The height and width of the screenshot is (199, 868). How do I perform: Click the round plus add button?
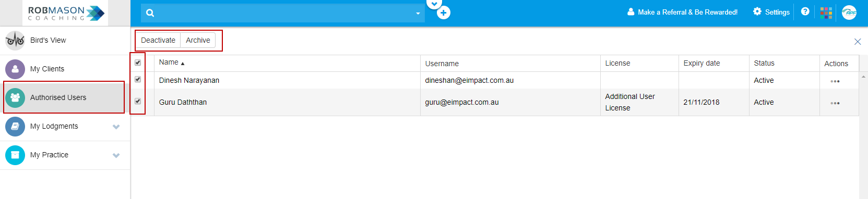coord(444,13)
